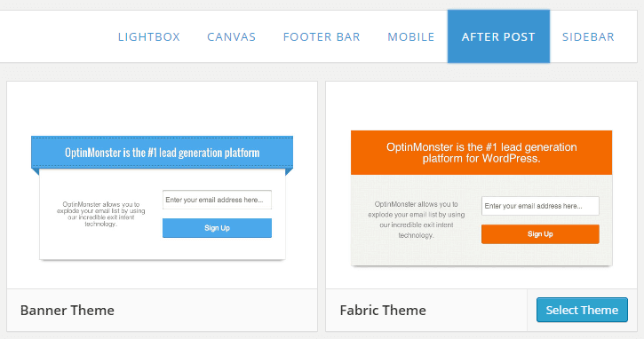This screenshot has width=644, height=339.
Task: Click the orange Sign Up button
Action: [540, 234]
